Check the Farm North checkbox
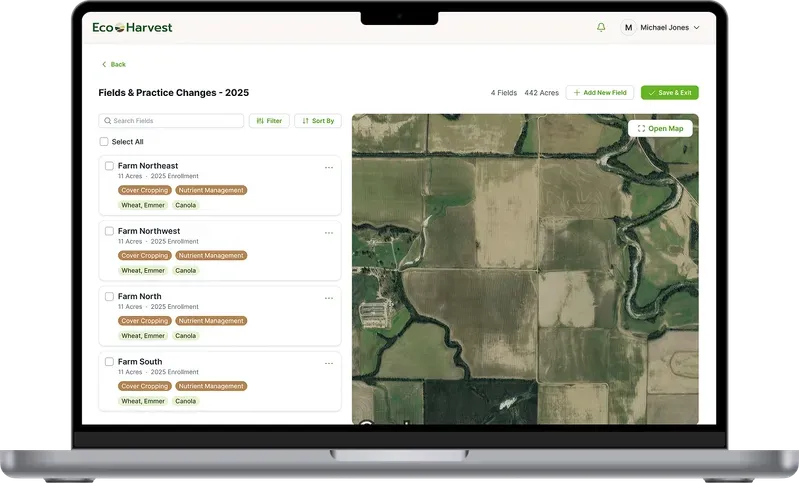The height and width of the screenshot is (483, 799). pyautogui.click(x=109, y=296)
